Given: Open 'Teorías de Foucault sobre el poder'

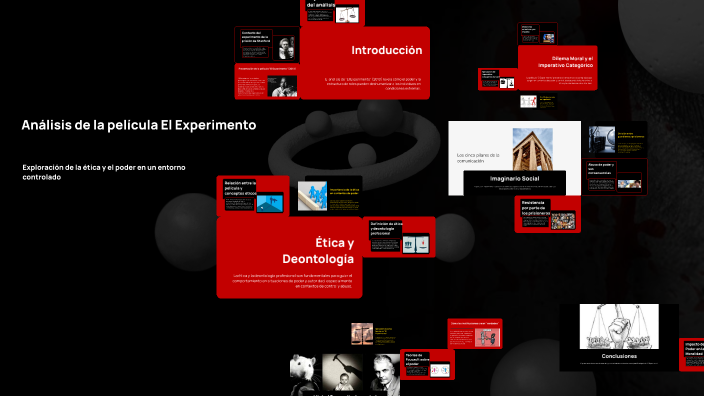Looking at the screenshot, I should 427,365.
